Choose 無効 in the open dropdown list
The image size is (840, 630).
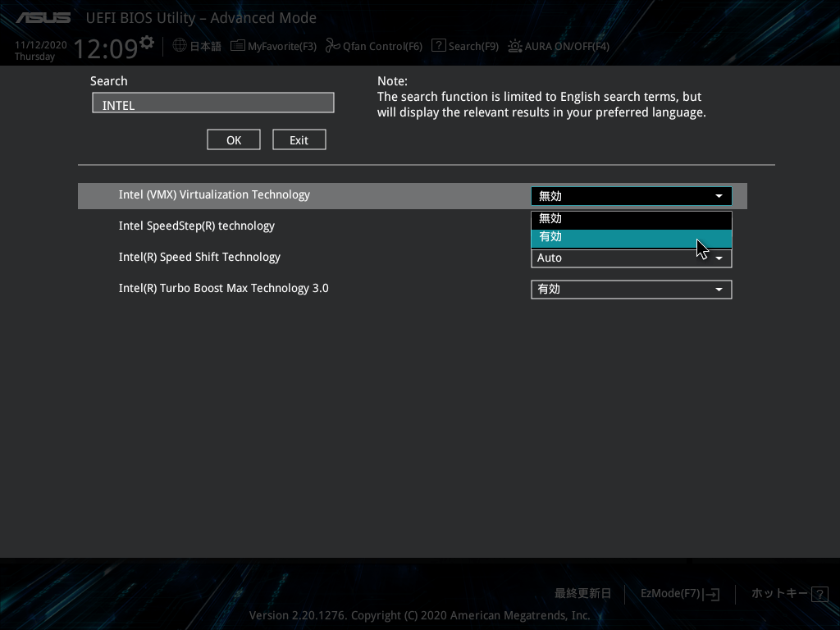pos(631,218)
